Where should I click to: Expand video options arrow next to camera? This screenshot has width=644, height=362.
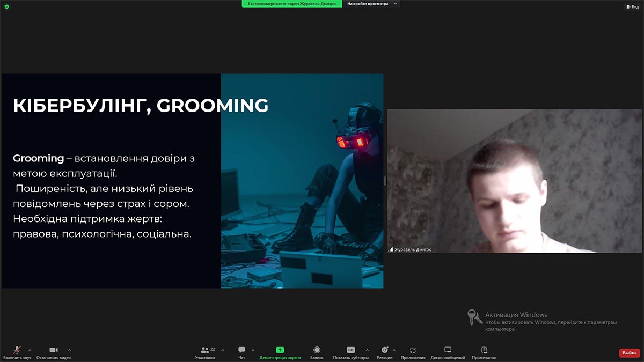[x=69, y=350]
